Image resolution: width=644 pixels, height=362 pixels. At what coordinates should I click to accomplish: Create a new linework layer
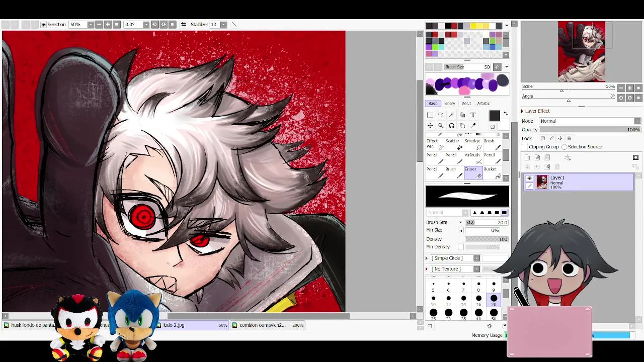(x=537, y=157)
